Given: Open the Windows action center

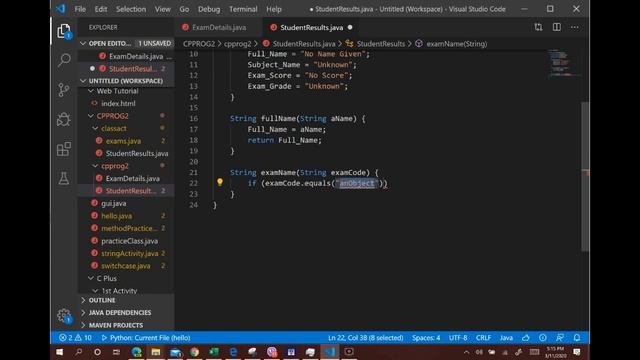Looking at the screenshot, I should coord(577,352).
